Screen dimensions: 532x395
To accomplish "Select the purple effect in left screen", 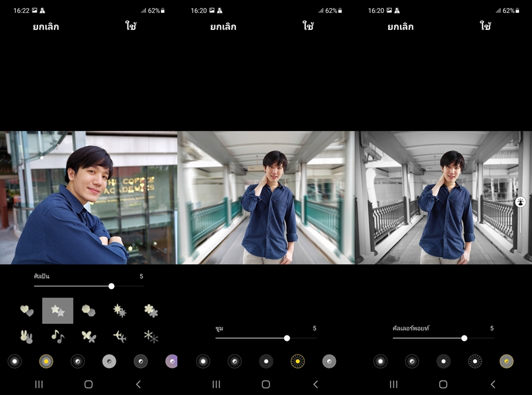I will [x=171, y=361].
